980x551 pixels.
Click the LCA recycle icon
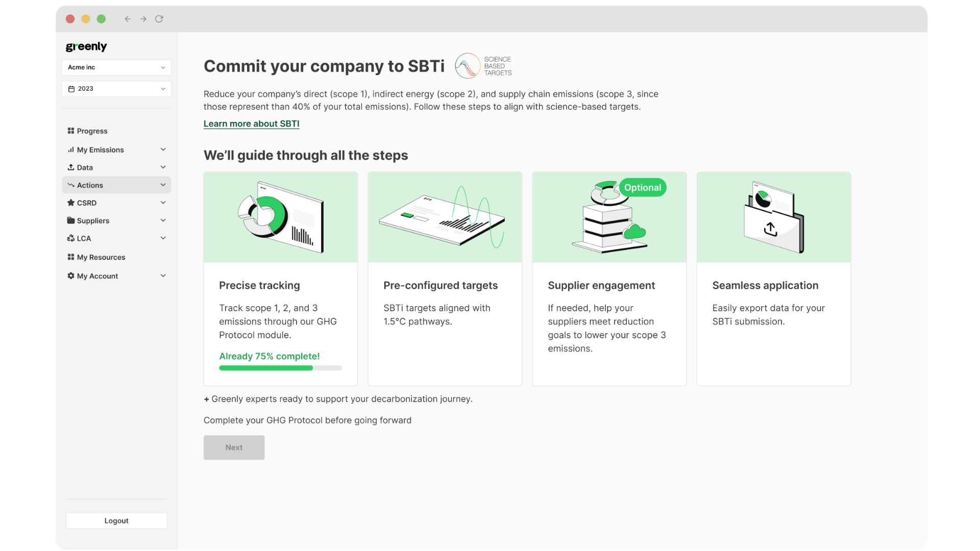[71, 238]
